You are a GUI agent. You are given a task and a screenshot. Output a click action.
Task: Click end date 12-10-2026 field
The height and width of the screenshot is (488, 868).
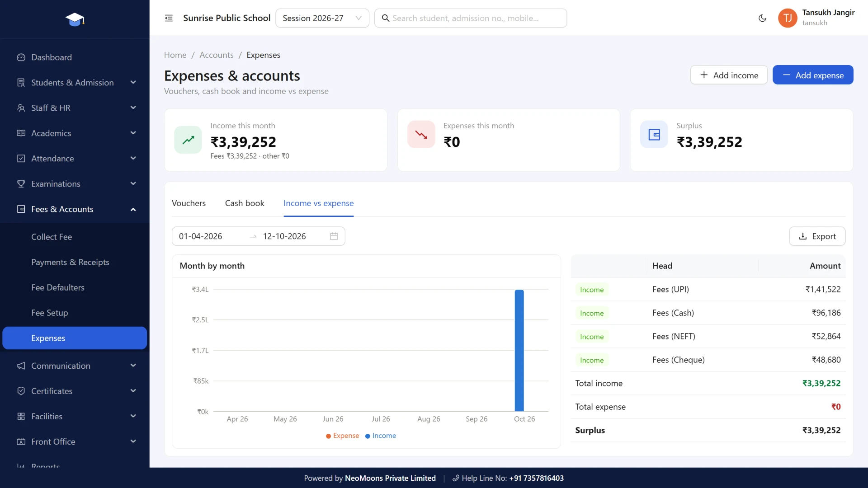coord(284,236)
